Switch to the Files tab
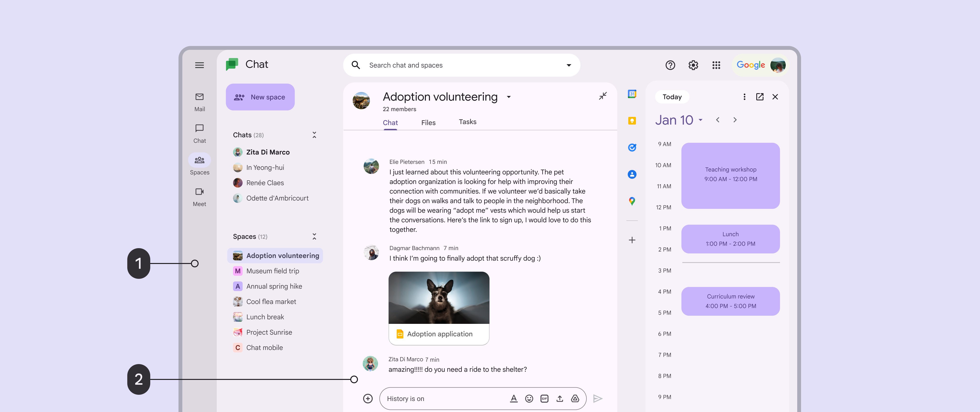The width and height of the screenshot is (980, 412). click(x=428, y=123)
